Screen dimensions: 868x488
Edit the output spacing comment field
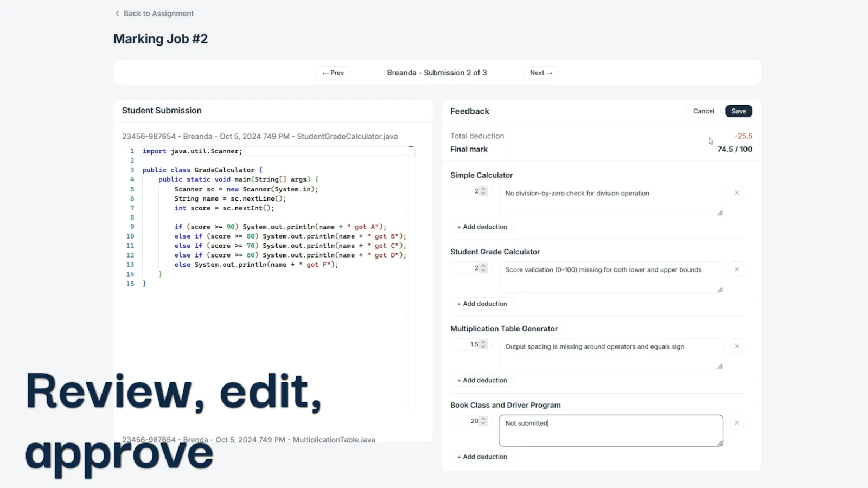pos(611,354)
